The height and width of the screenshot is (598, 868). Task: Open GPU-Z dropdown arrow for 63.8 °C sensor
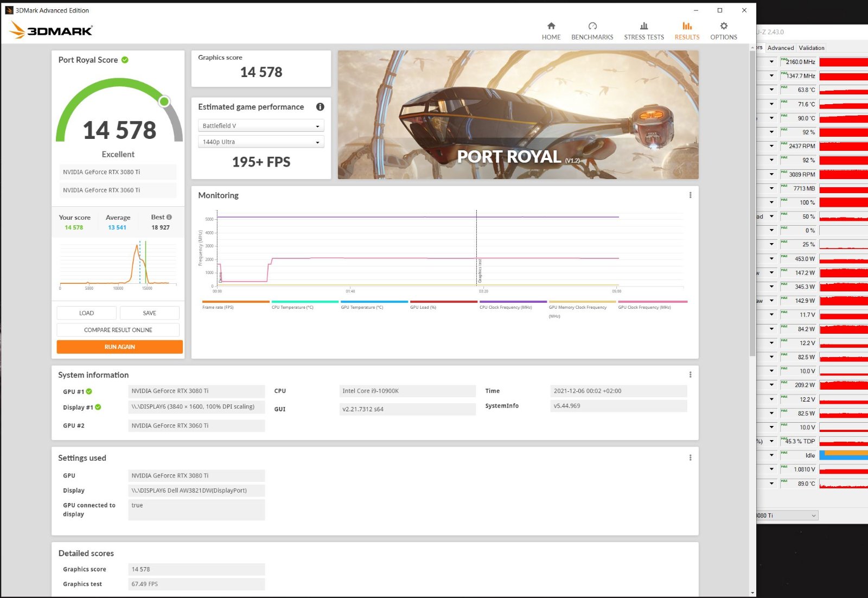tap(771, 90)
